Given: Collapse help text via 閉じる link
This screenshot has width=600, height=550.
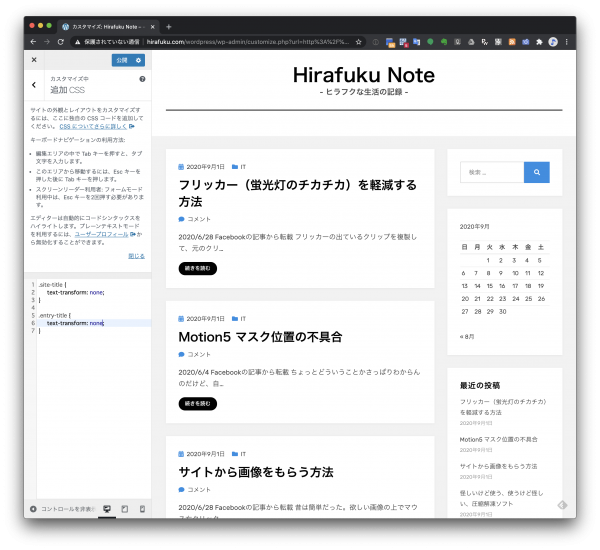Looking at the screenshot, I should (136, 256).
